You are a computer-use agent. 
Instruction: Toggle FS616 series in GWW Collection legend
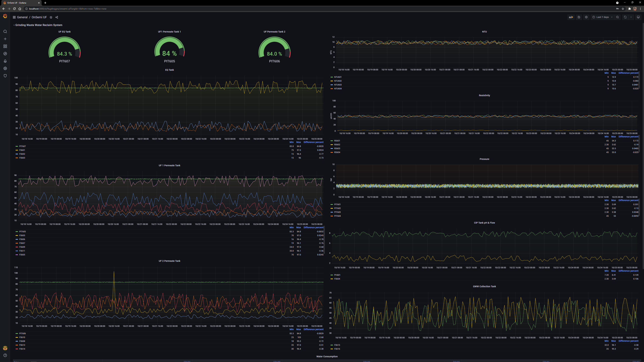click(337, 349)
